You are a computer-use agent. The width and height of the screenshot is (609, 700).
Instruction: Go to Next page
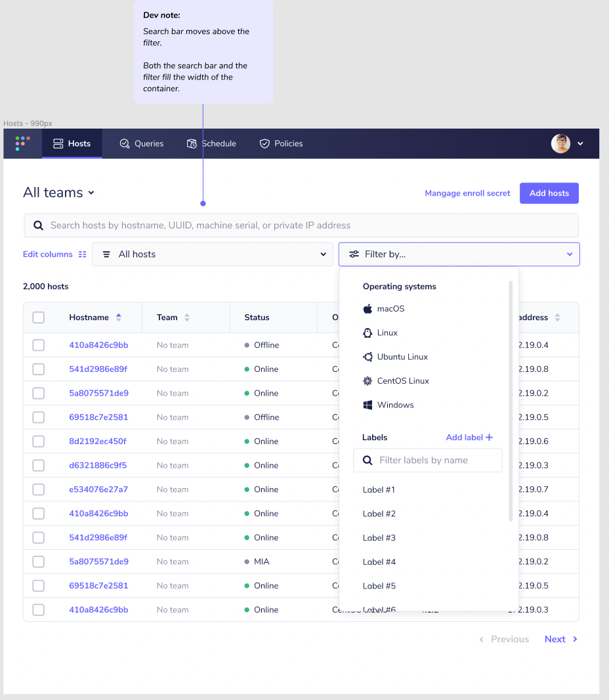coord(561,639)
